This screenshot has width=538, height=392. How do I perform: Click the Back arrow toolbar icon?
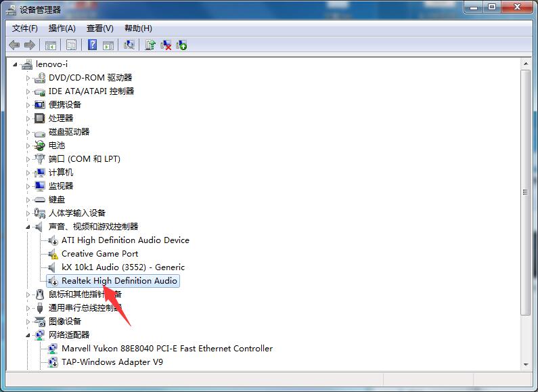[14, 45]
